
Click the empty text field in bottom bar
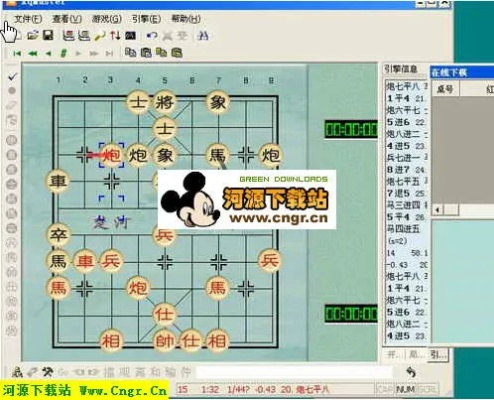tap(295, 372)
